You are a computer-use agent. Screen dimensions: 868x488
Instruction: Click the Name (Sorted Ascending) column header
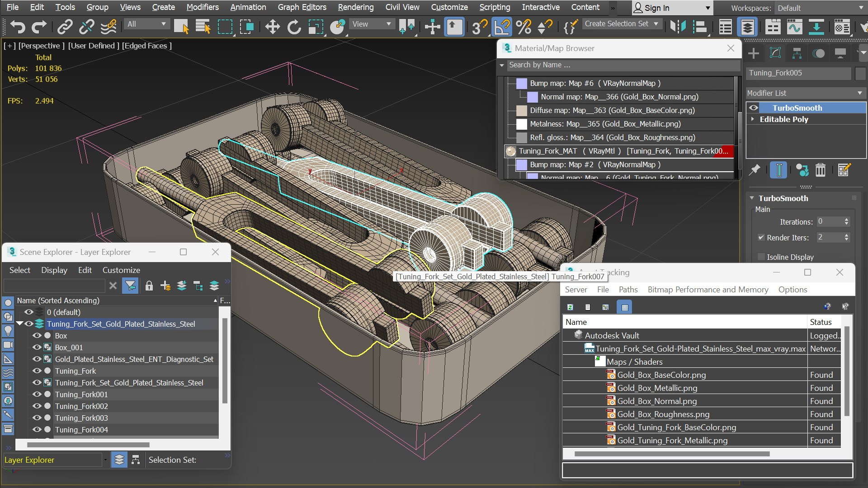point(117,300)
